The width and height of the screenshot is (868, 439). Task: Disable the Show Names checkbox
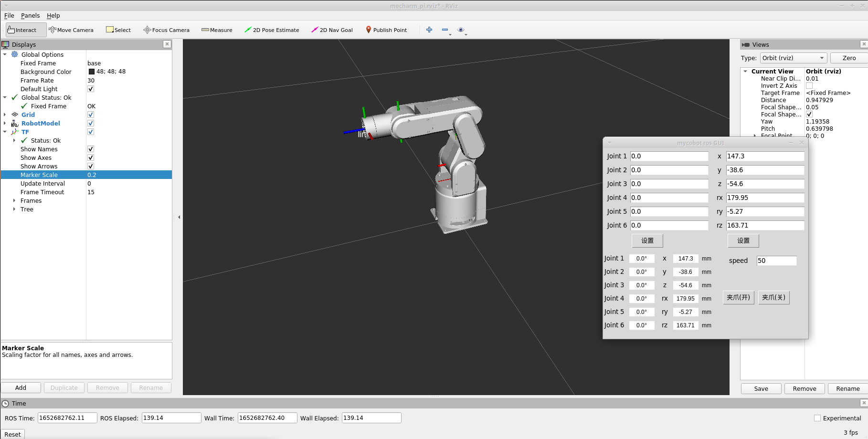point(91,149)
